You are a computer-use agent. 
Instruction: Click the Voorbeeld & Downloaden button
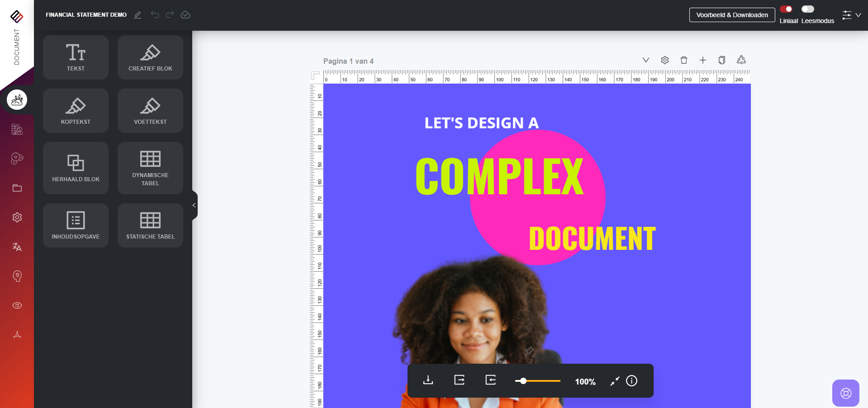coord(732,15)
